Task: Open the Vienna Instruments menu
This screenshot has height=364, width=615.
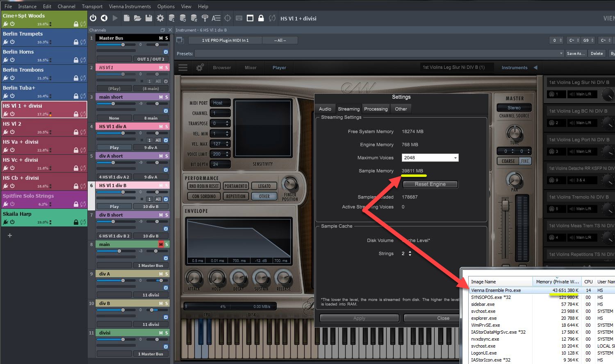Action: click(x=130, y=6)
